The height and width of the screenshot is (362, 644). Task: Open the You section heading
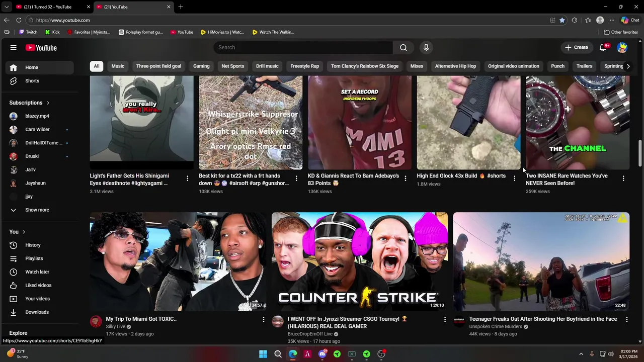[x=17, y=232]
